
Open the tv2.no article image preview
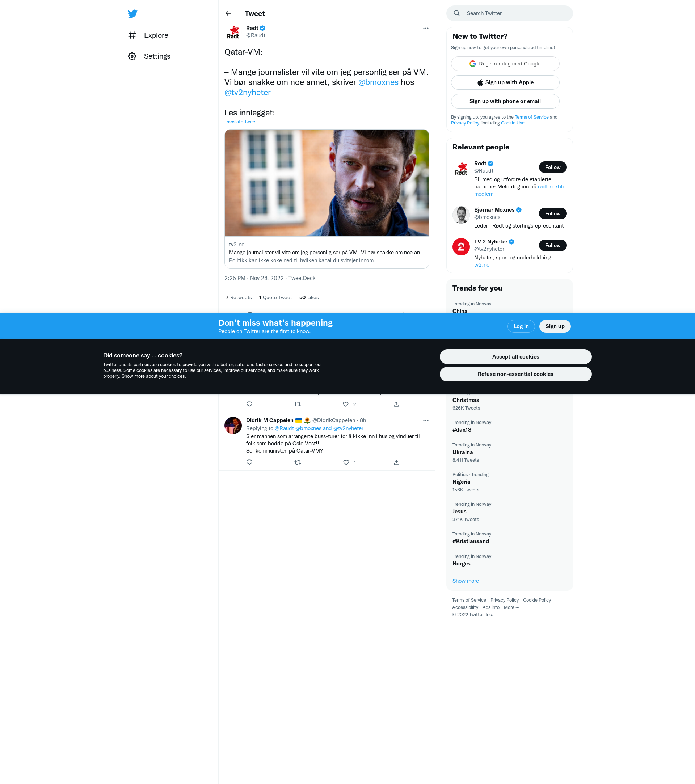point(327,183)
